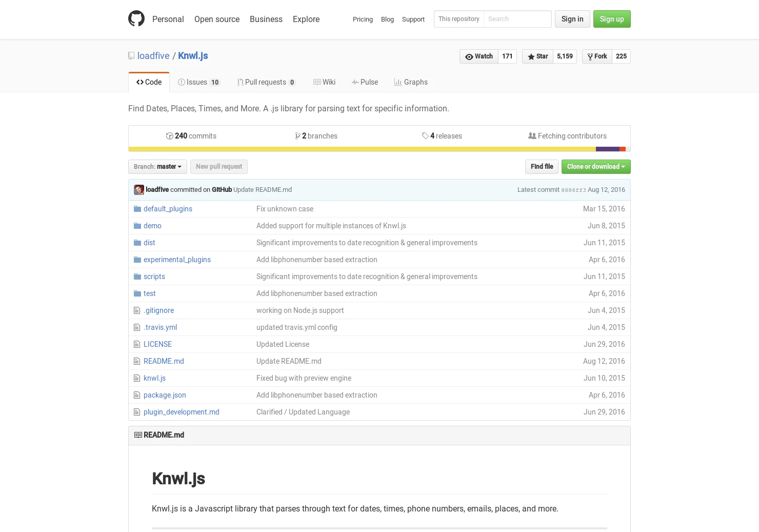Open the Pulse tab

coord(365,82)
